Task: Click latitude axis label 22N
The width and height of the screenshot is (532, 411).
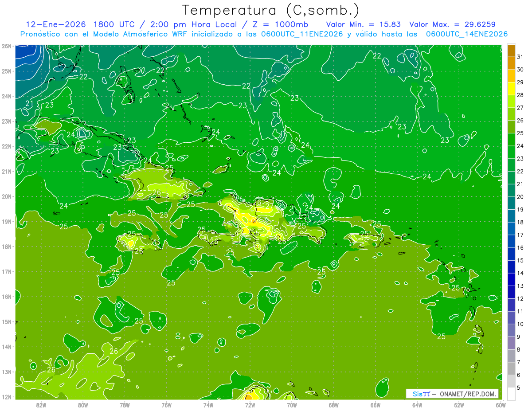Action: [6, 146]
